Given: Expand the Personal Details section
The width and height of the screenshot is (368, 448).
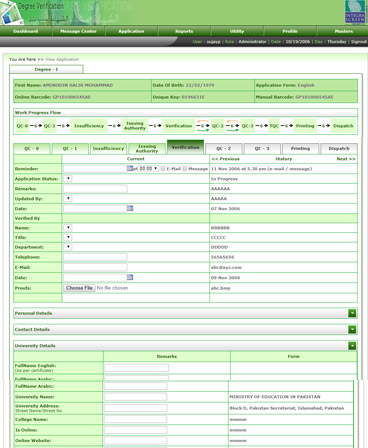Looking at the screenshot, I should 352,313.
